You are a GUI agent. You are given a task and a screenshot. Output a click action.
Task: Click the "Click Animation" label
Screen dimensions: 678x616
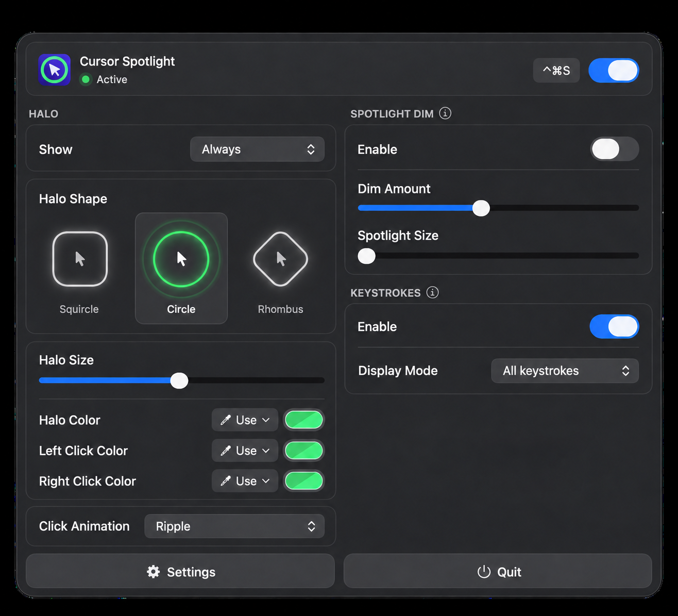click(x=84, y=526)
